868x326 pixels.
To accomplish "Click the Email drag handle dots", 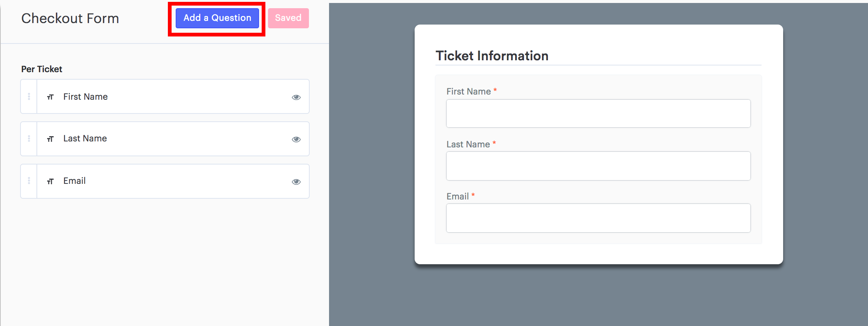I will coord(29,181).
